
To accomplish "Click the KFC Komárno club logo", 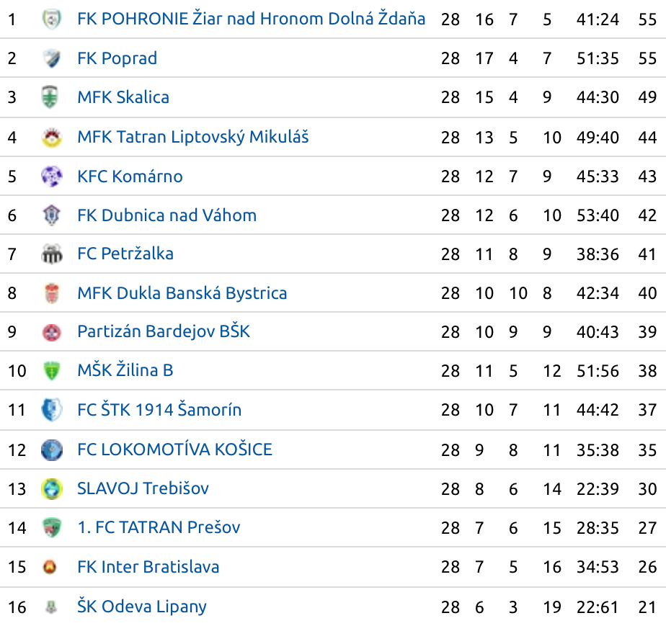I will pos(51,176).
